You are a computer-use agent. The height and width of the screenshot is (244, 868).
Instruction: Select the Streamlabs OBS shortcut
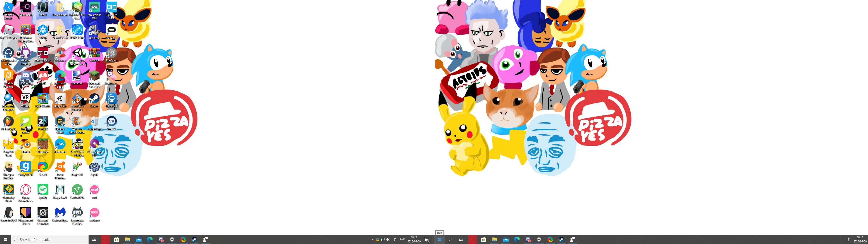click(94, 10)
